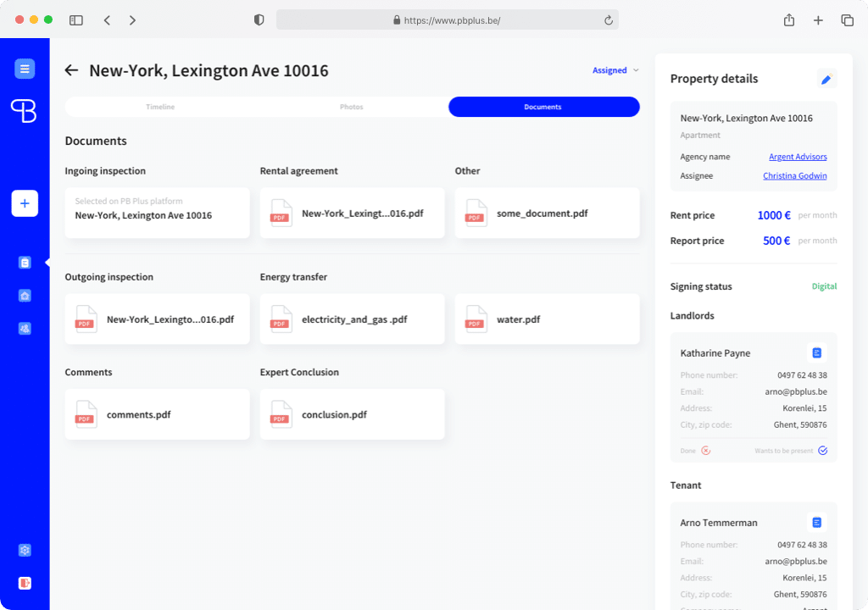Open the hamburger menu in the sidebar
Screen dimensions: 868x610
pos(25,69)
